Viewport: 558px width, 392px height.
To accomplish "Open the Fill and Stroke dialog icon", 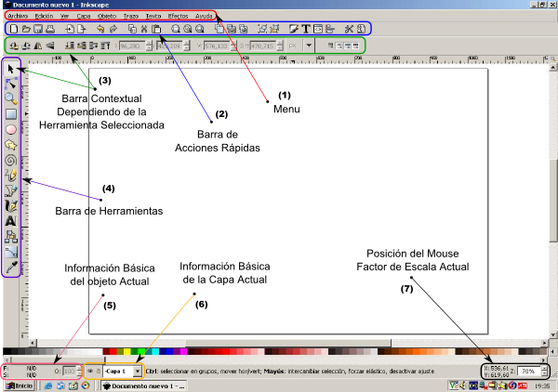I will (294, 29).
